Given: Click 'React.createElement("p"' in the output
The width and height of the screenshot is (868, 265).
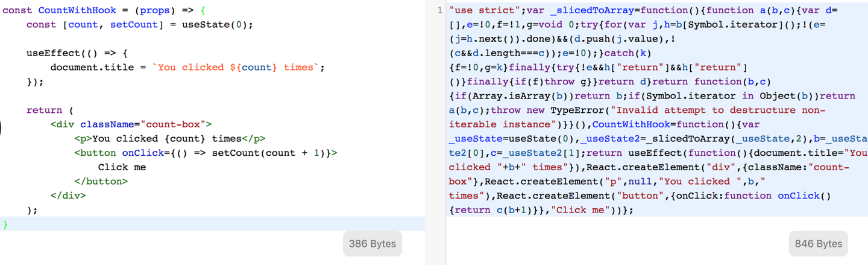Looking at the screenshot, I should coord(554,181).
